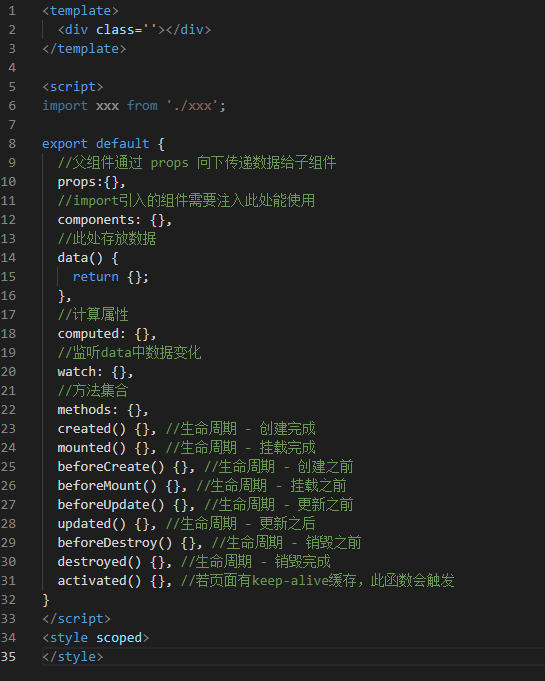This screenshot has width=545, height=681.
Task: Click line number 8 in the gutter
Action: tap(12, 144)
